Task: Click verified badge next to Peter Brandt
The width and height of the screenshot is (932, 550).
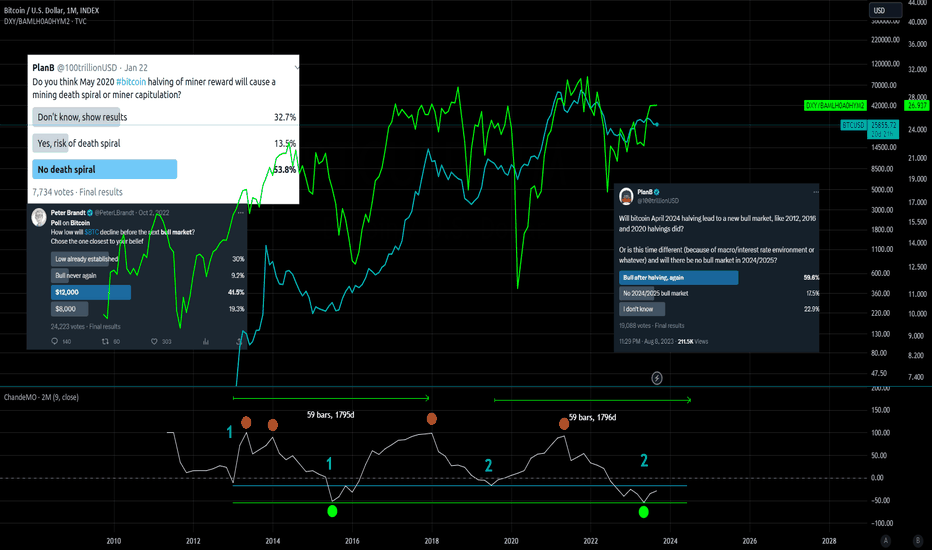Action: [90, 213]
